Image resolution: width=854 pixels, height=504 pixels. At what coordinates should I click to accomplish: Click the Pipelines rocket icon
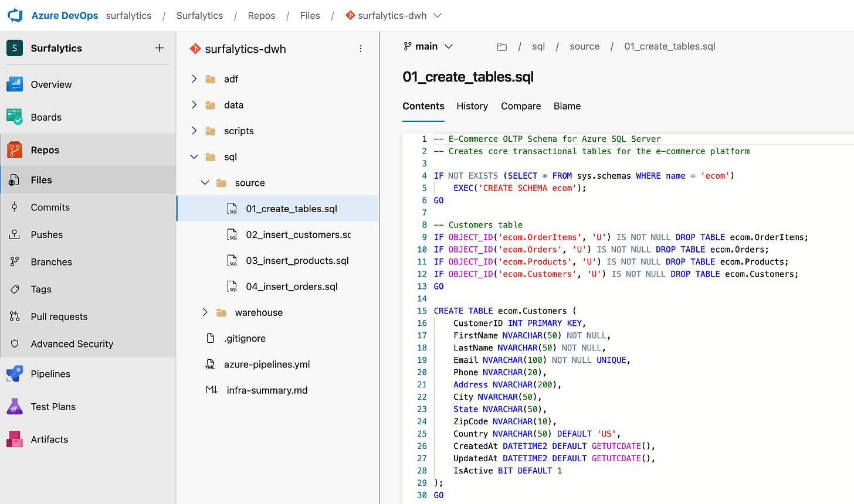15,374
